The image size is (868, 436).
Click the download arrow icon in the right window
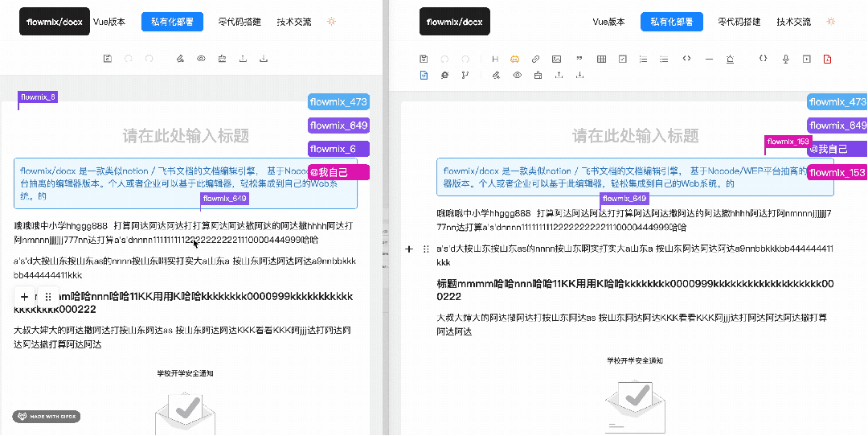pos(579,76)
